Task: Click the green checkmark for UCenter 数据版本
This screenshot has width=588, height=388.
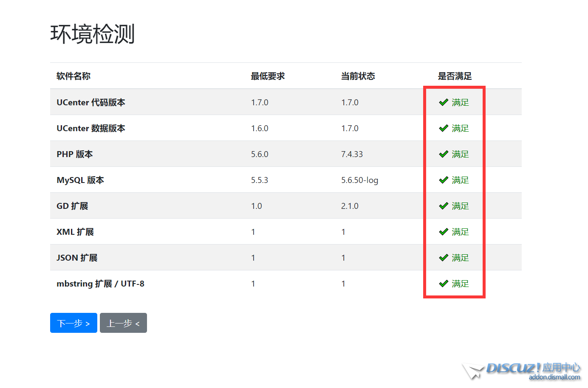Action: pyautogui.click(x=444, y=128)
